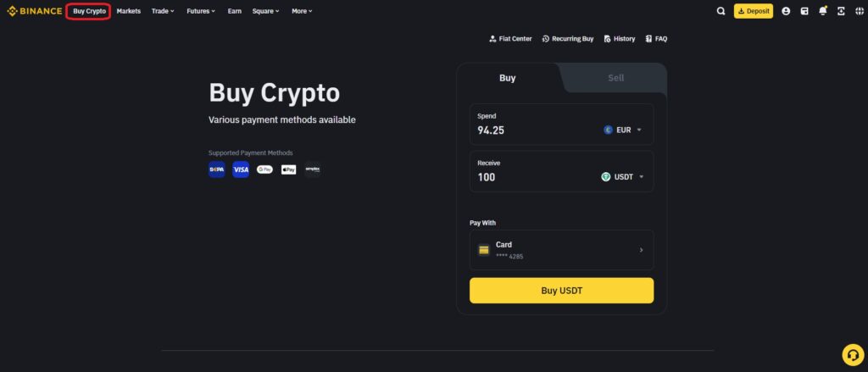The width and height of the screenshot is (868, 372).
Task: Open the Markets menu item
Action: (129, 11)
